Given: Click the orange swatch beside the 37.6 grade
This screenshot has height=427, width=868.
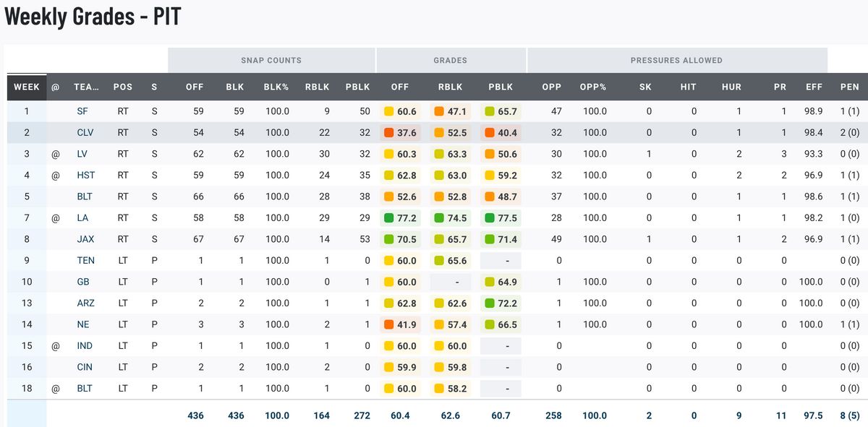Looking at the screenshot, I should (389, 133).
